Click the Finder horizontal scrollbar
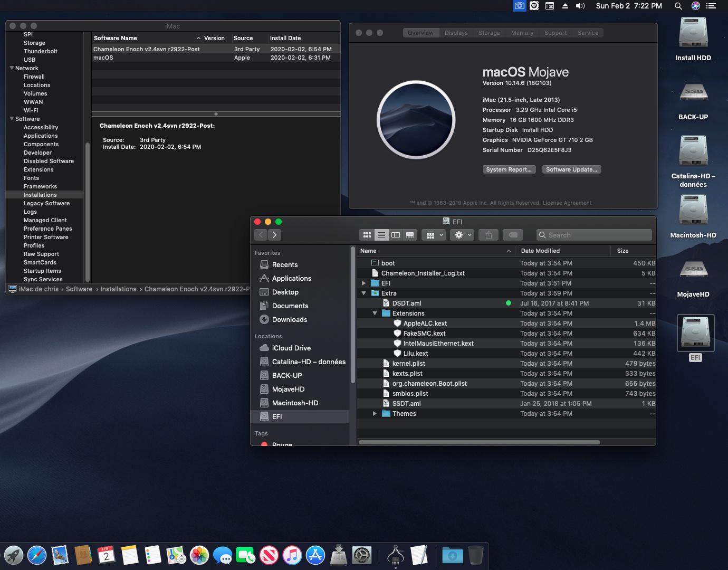This screenshot has height=570, width=728. point(479,442)
